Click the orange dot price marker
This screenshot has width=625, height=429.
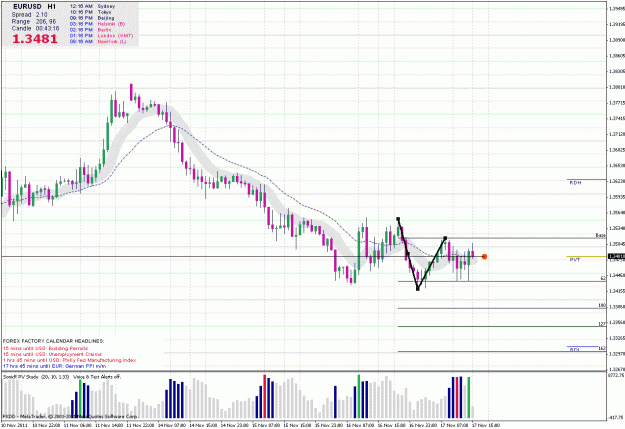click(484, 257)
